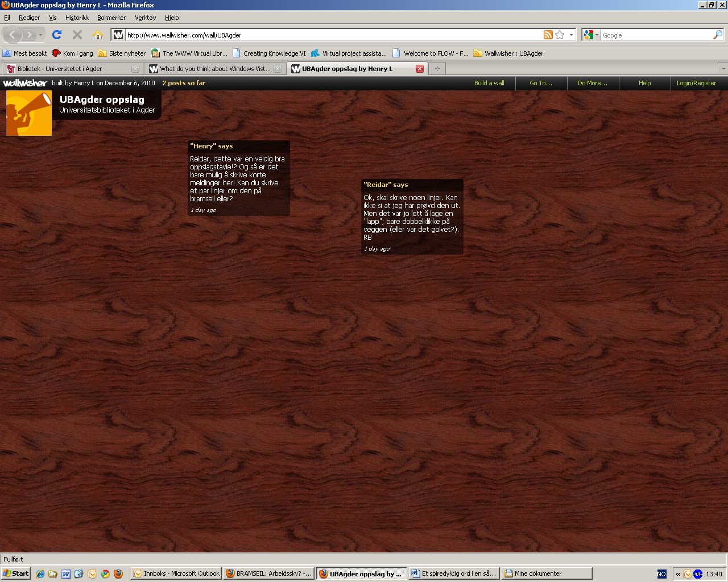Open the Bokmerker menu
Viewport: 728px width, 582px height.
[x=111, y=18]
